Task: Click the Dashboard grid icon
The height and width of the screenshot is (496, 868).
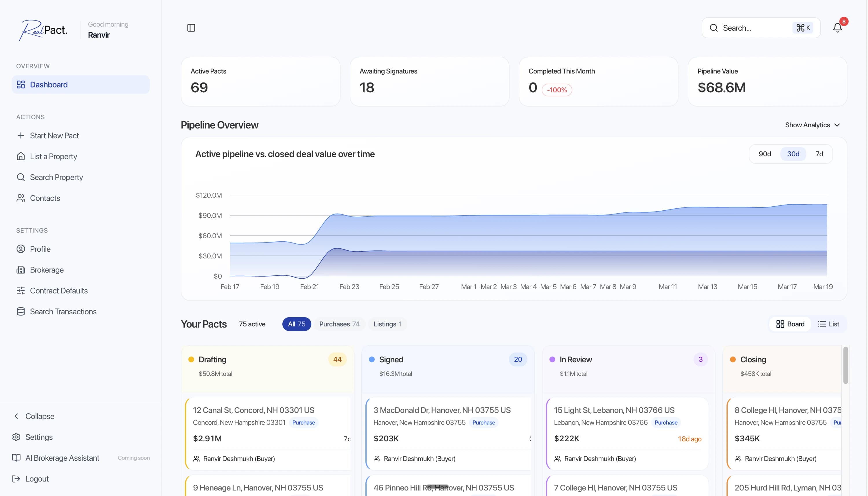Action: pos(21,84)
